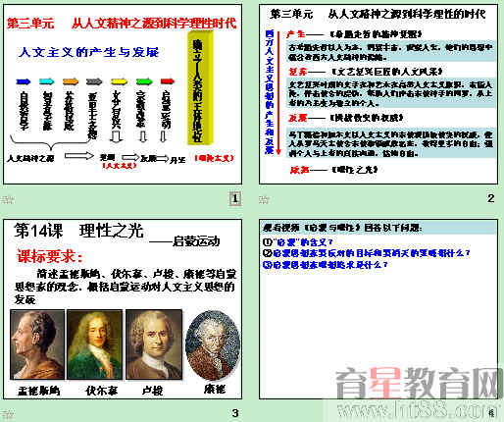Select the Rousseau portrait
The height and width of the screenshot is (422, 504).
tap(154, 344)
